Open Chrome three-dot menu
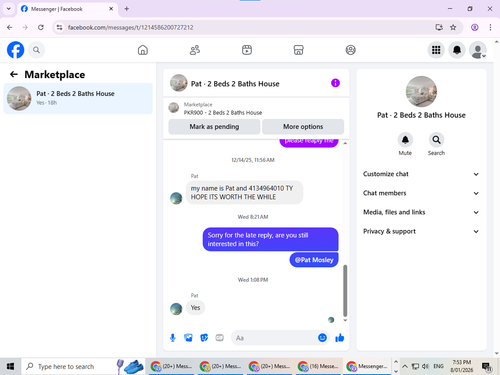The width and height of the screenshot is (500, 375). tap(490, 27)
